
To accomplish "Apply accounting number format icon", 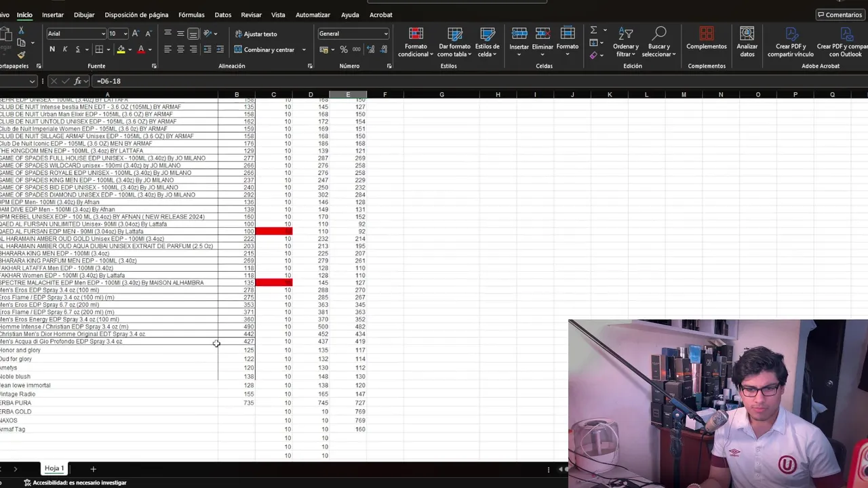I will (324, 49).
